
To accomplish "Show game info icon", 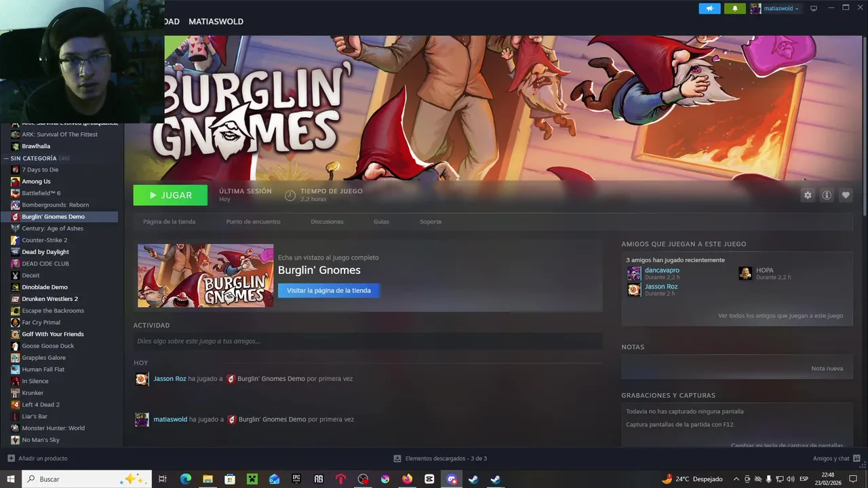I will pos(827,195).
